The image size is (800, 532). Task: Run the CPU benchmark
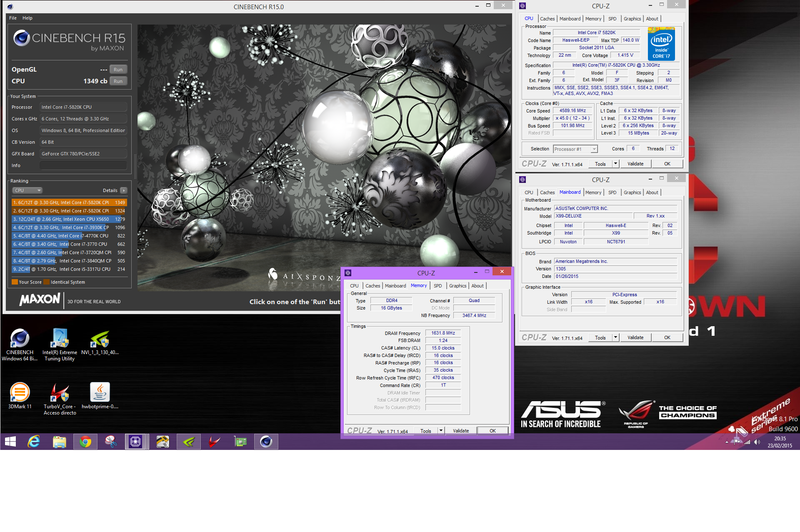tap(118, 81)
